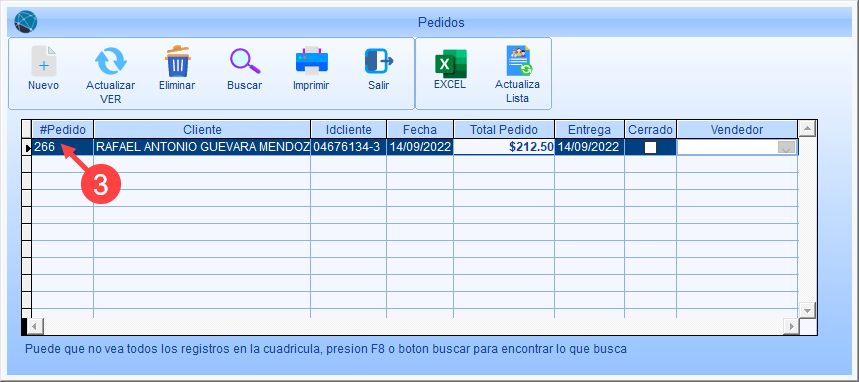Select client RAFAEL ANTONIO GUEVARA MENDOZ cell
The height and width of the screenshot is (382, 859).
(202, 147)
